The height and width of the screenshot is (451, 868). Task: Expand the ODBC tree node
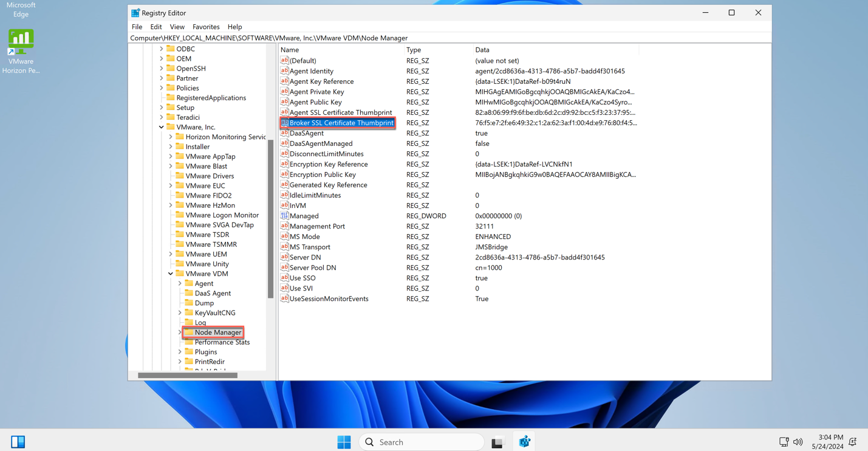(x=162, y=49)
